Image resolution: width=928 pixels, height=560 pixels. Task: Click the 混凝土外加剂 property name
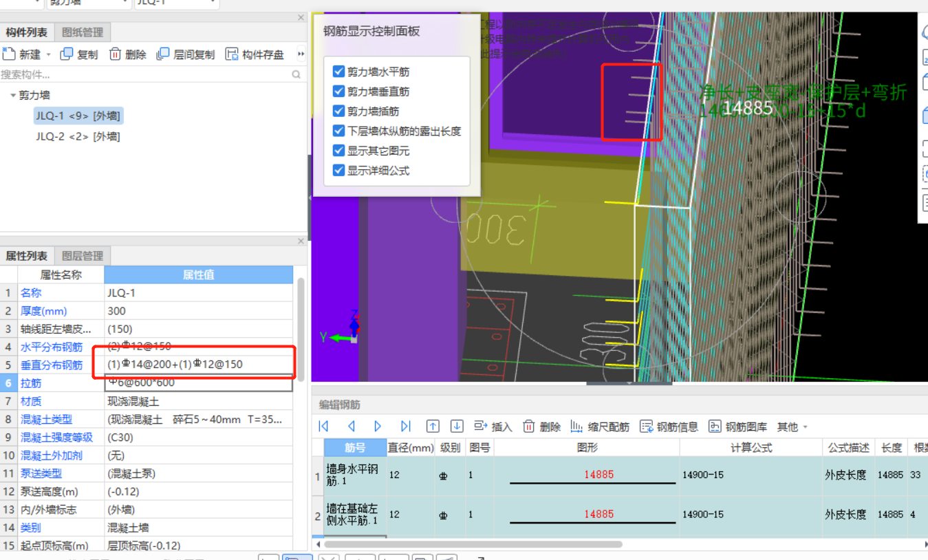(52, 455)
